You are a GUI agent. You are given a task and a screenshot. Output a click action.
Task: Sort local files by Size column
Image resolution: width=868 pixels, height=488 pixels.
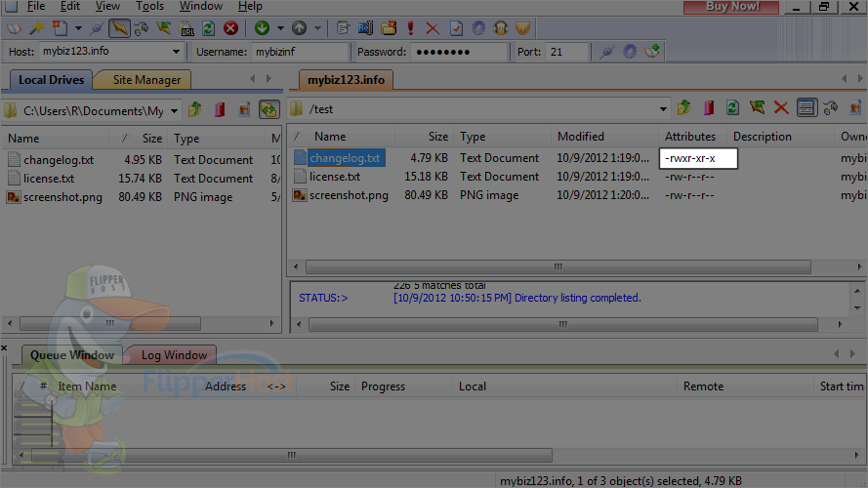point(151,139)
